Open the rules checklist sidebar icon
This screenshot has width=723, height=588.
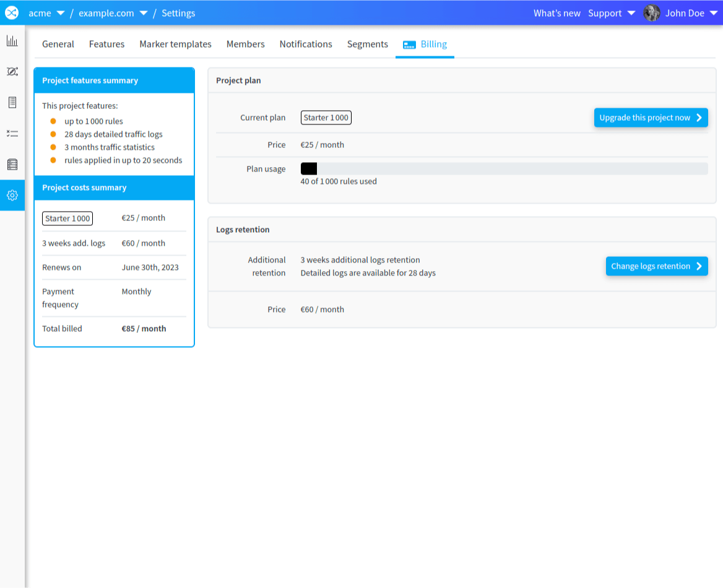coord(12,133)
